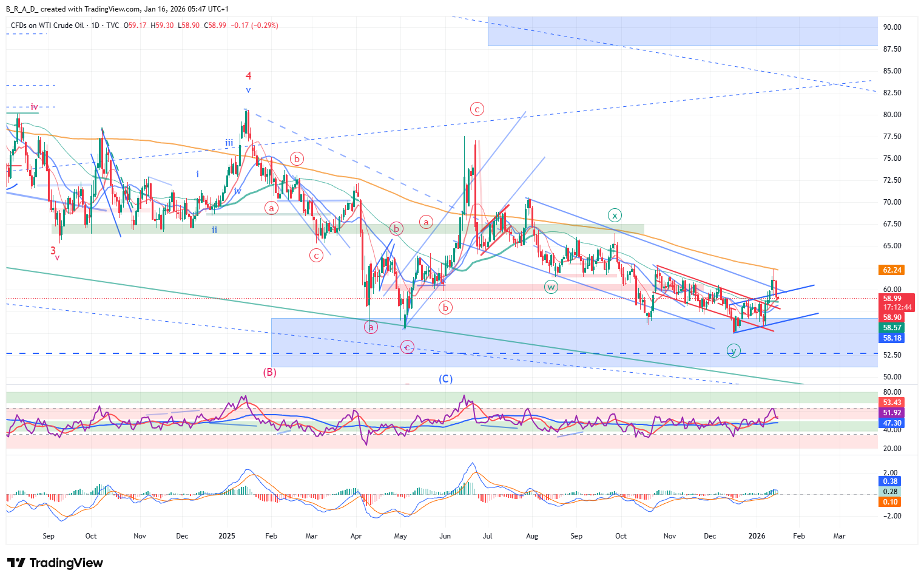The width and height of the screenshot is (924, 581).
Task: Click the orange 62.24 price tag
Action: pos(892,270)
